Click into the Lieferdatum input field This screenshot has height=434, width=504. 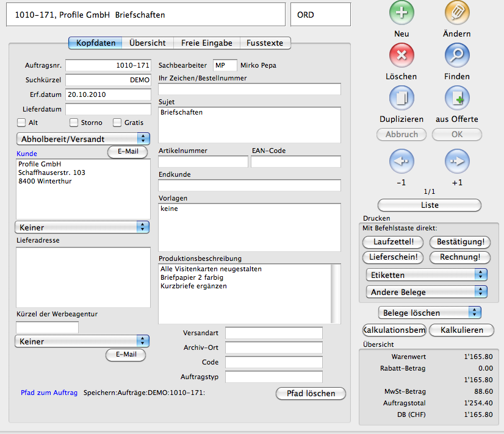[108, 109]
